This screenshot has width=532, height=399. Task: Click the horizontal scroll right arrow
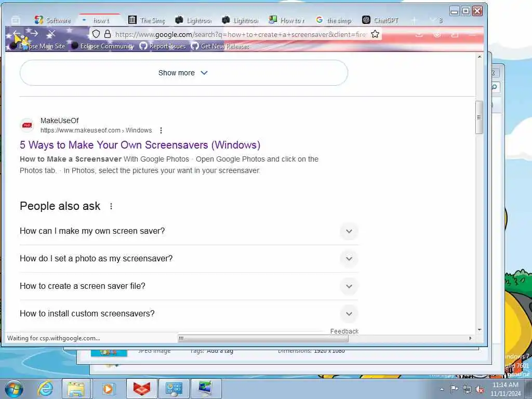point(470,338)
